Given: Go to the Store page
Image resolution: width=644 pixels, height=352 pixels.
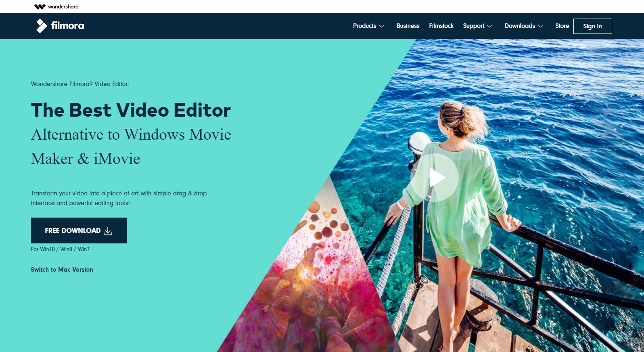Looking at the screenshot, I should 562,26.
